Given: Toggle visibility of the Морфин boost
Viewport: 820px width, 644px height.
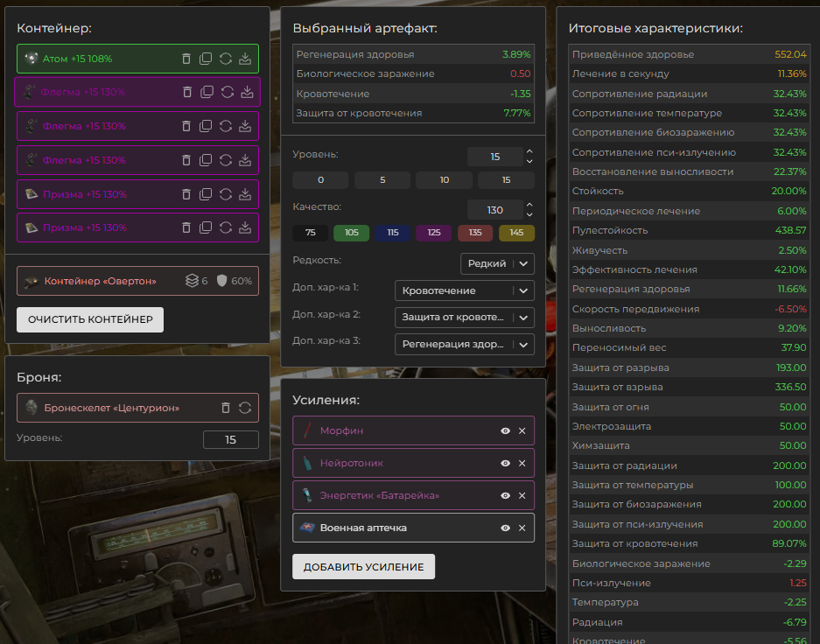Looking at the screenshot, I should 505,430.
